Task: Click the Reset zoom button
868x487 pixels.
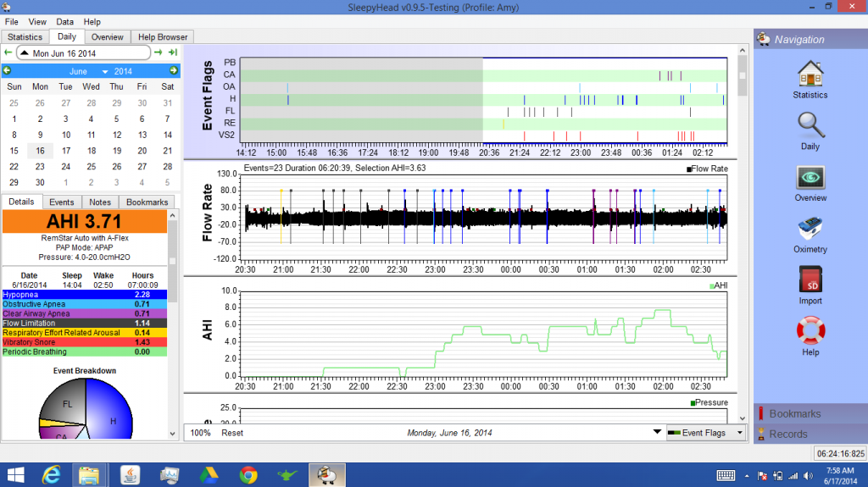Action: coord(232,433)
